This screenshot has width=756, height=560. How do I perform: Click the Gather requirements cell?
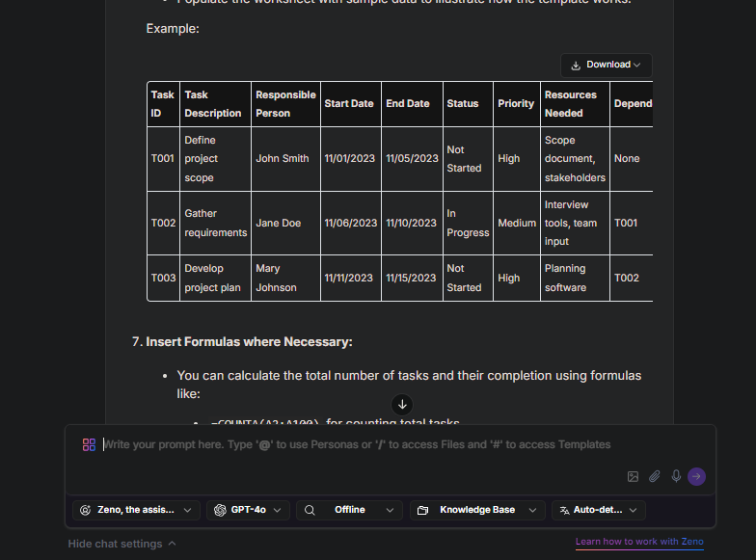[x=216, y=224]
